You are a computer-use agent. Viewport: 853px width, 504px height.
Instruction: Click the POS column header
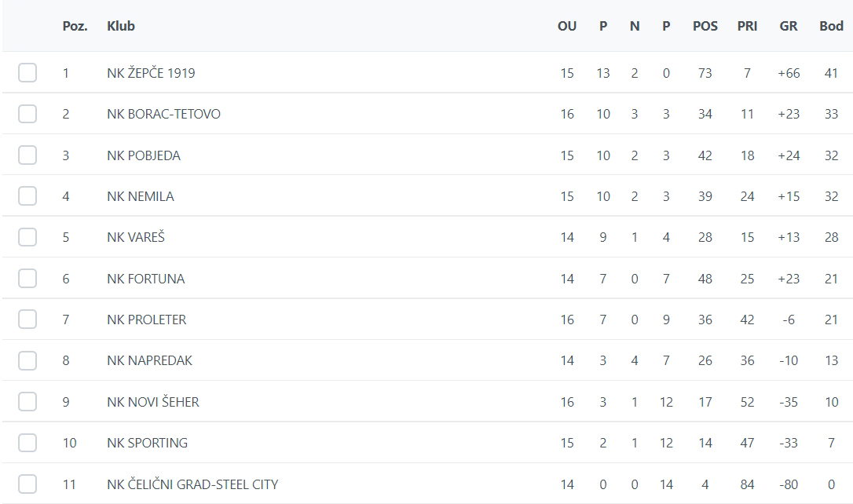(x=705, y=26)
